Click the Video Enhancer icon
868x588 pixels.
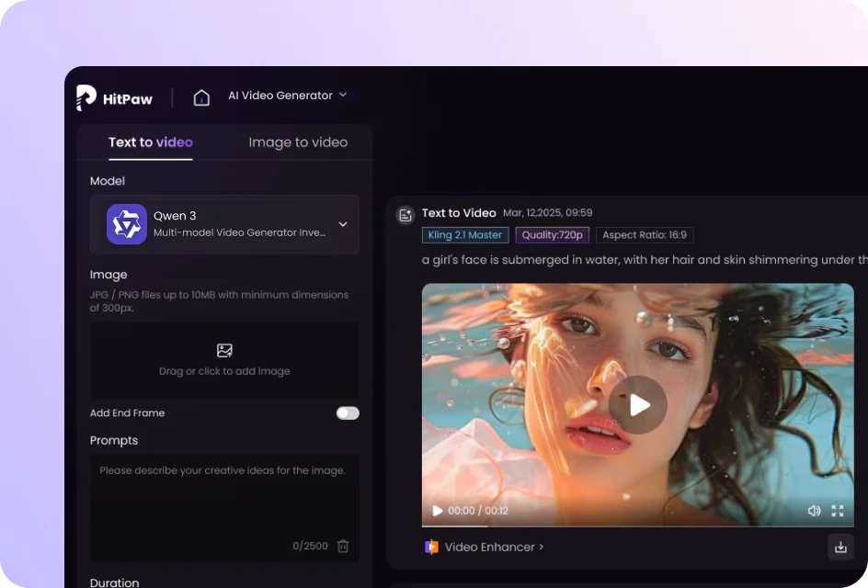[431, 547]
